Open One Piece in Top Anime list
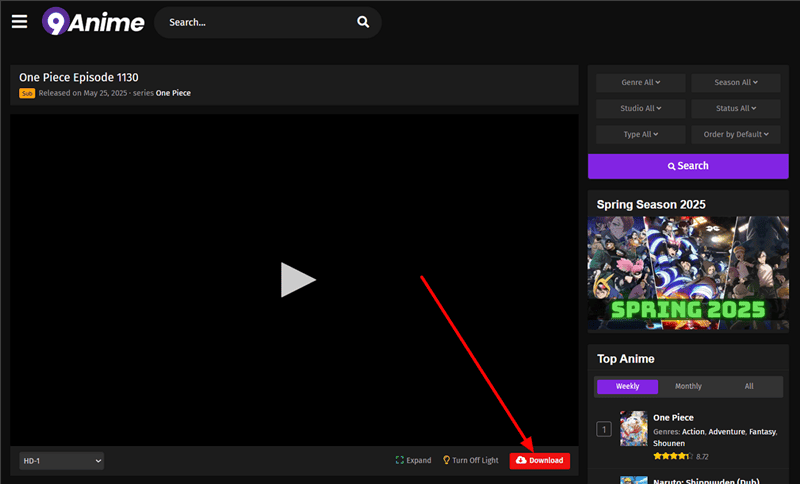 click(673, 418)
